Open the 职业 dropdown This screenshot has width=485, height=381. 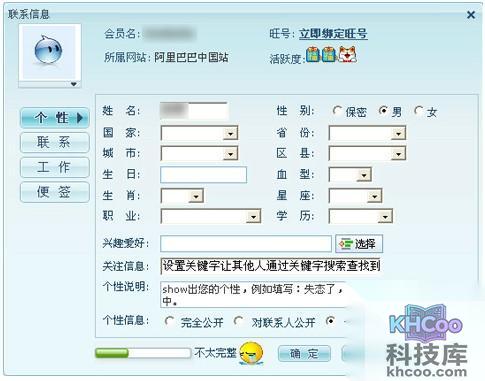coord(211,216)
